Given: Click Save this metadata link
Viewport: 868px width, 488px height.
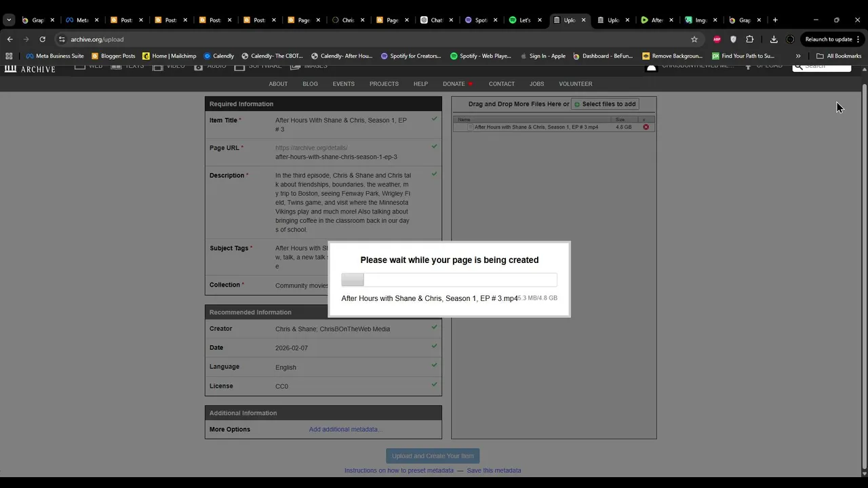Looking at the screenshot, I should point(494,470).
